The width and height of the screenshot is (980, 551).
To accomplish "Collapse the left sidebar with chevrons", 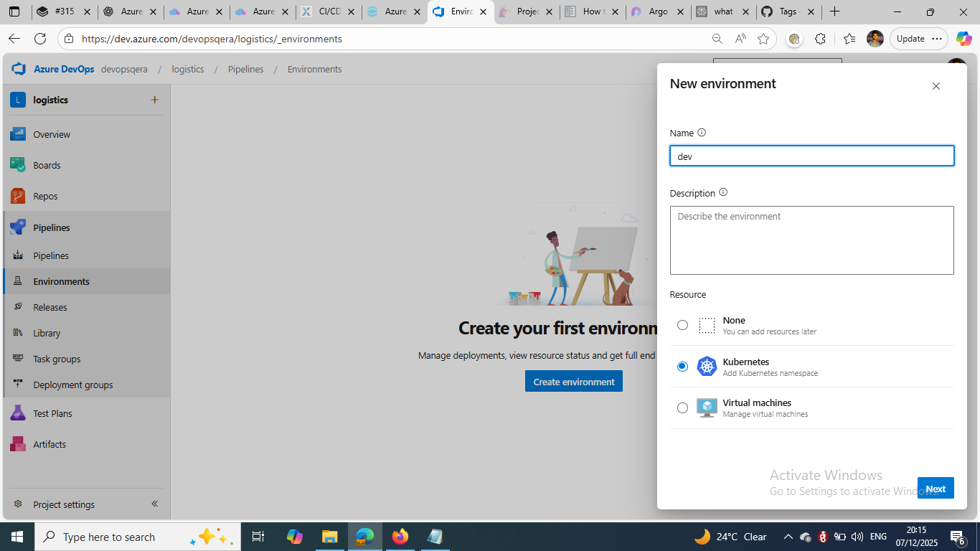I will 154,504.
